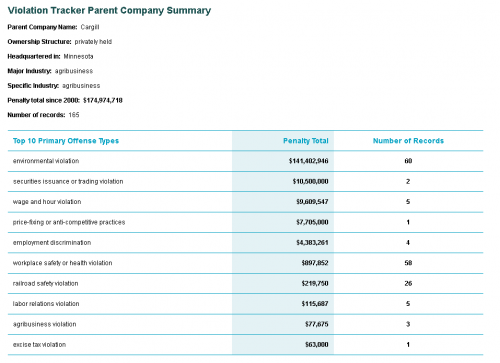The width and height of the screenshot is (500, 363).
Task: Click the Penalty Total column header
Action: (x=306, y=141)
